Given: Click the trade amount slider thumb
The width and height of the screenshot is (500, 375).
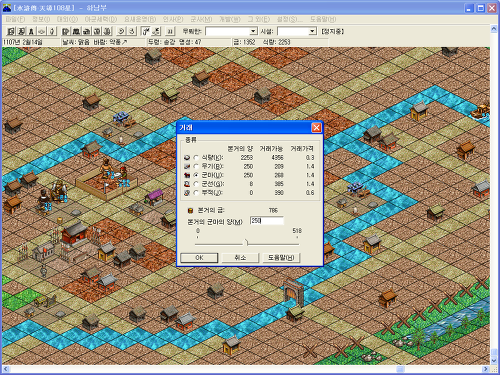Looking at the screenshot, I should point(247,242).
